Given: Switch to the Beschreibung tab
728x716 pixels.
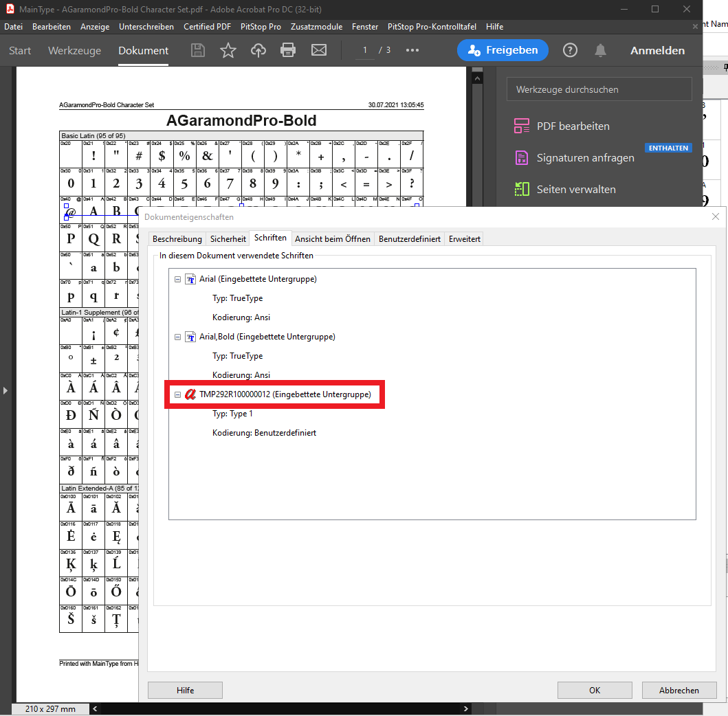Looking at the screenshot, I should click(177, 239).
